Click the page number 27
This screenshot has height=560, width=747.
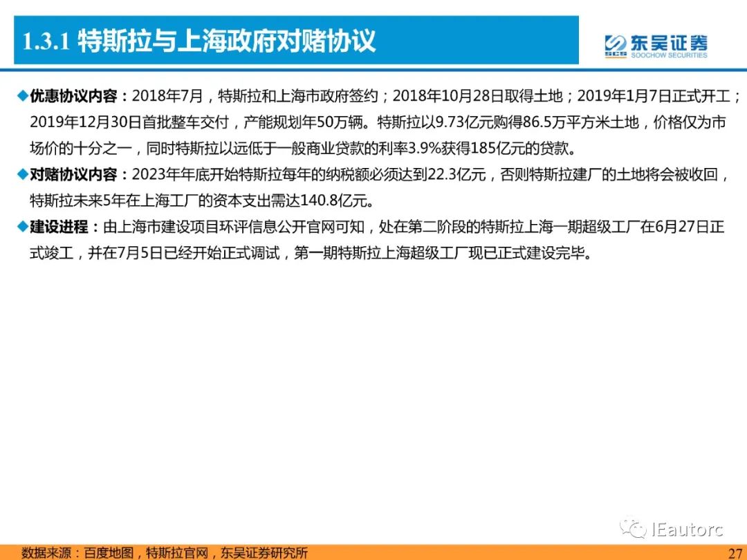[x=735, y=553]
